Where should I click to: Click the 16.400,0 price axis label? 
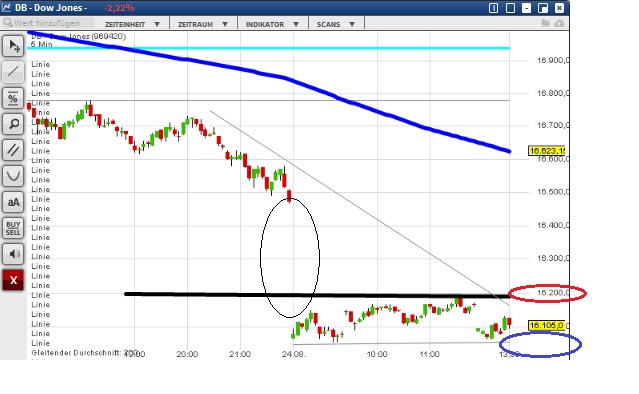[553, 225]
